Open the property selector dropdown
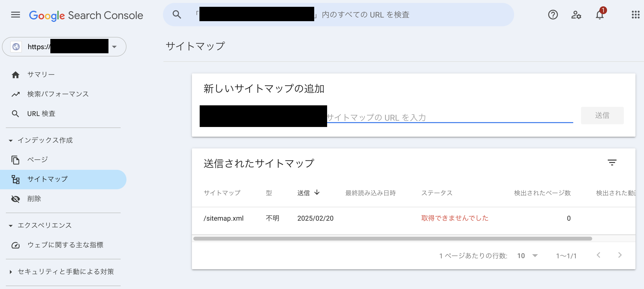The image size is (644, 289). click(x=114, y=47)
